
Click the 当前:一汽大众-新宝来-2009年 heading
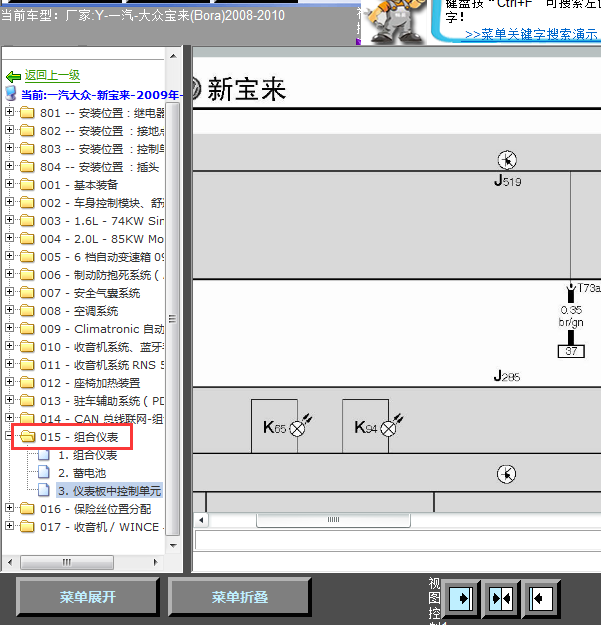102,95
